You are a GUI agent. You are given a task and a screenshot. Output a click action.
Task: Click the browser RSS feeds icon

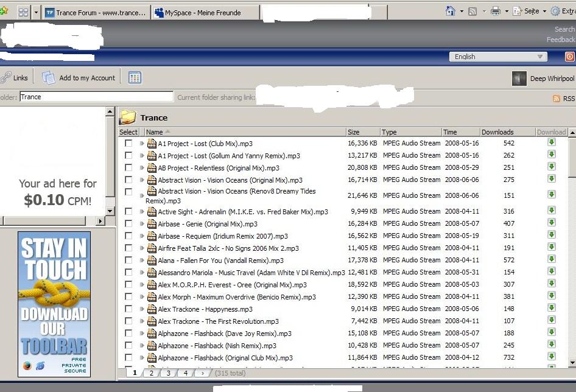coord(472,11)
